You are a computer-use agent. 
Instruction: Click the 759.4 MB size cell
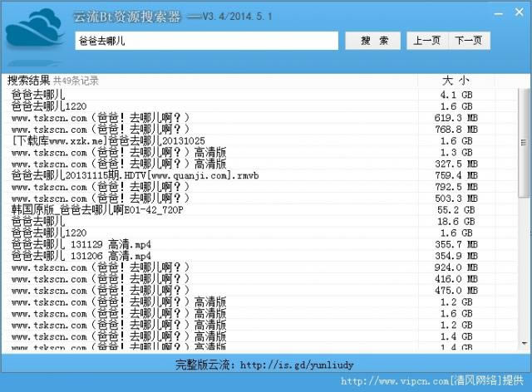pyautogui.click(x=456, y=176)
